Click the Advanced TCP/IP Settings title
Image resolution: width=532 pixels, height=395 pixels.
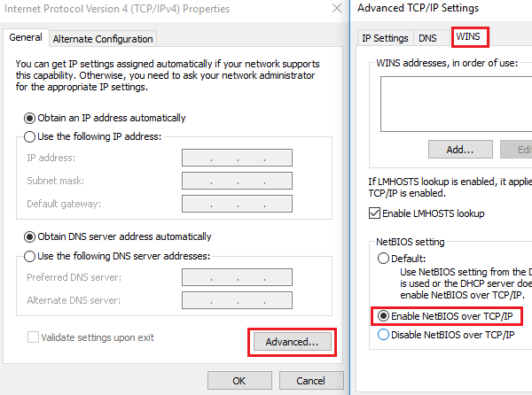point(418,8)
